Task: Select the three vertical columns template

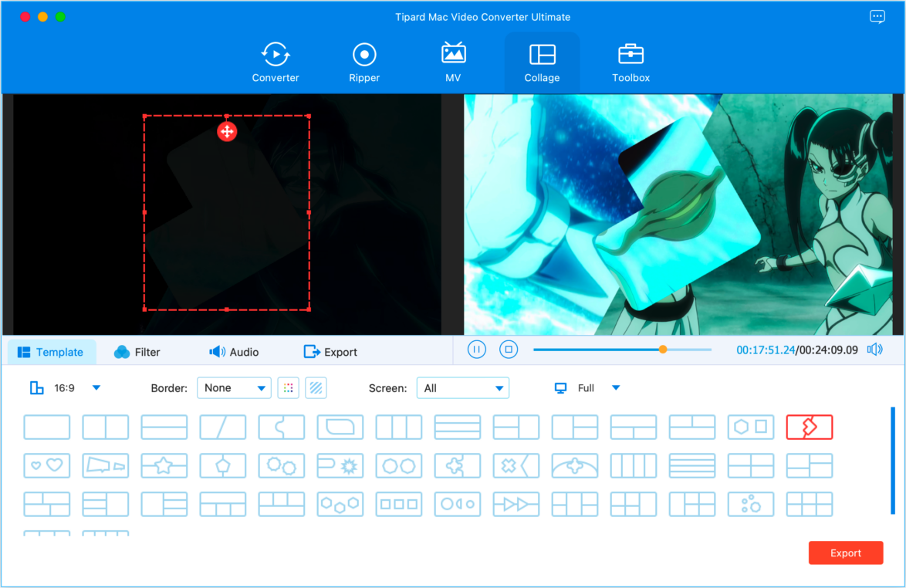Action: (399, 427)
